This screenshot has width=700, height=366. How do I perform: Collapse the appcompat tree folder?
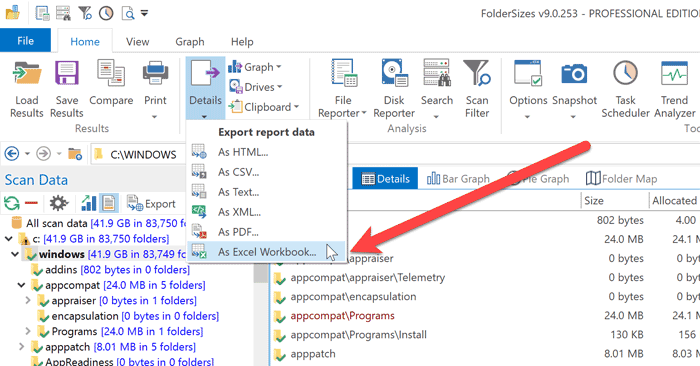point(21,285)
